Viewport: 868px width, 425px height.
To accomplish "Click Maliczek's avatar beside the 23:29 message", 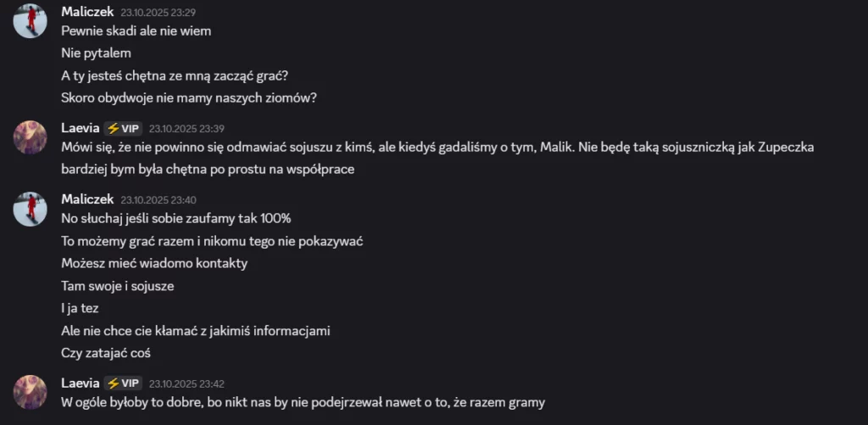I will pyautogui.click(x=31, y=21).
